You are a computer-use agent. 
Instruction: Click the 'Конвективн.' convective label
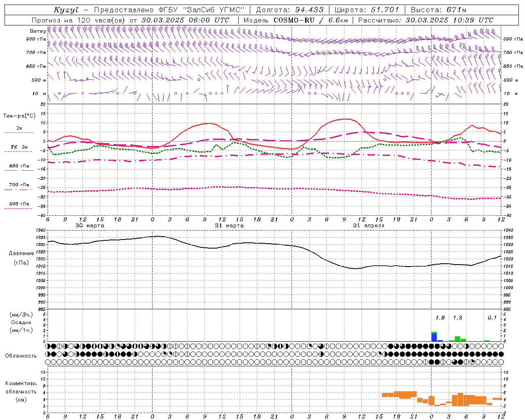click(21, 383)
